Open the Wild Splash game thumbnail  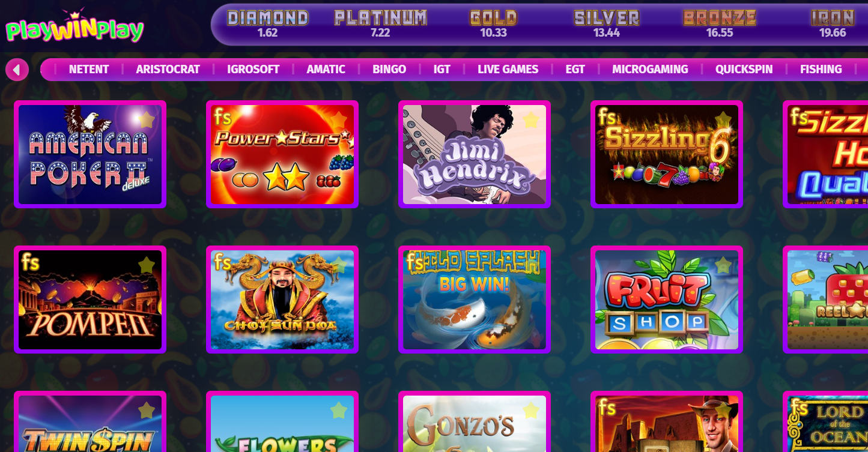click(x=475, y=300)
